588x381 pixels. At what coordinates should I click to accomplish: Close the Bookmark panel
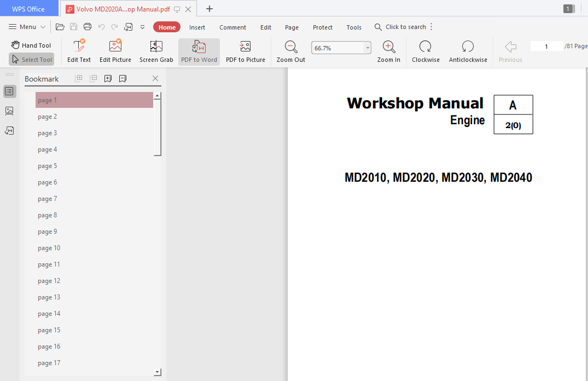(155, 78)
